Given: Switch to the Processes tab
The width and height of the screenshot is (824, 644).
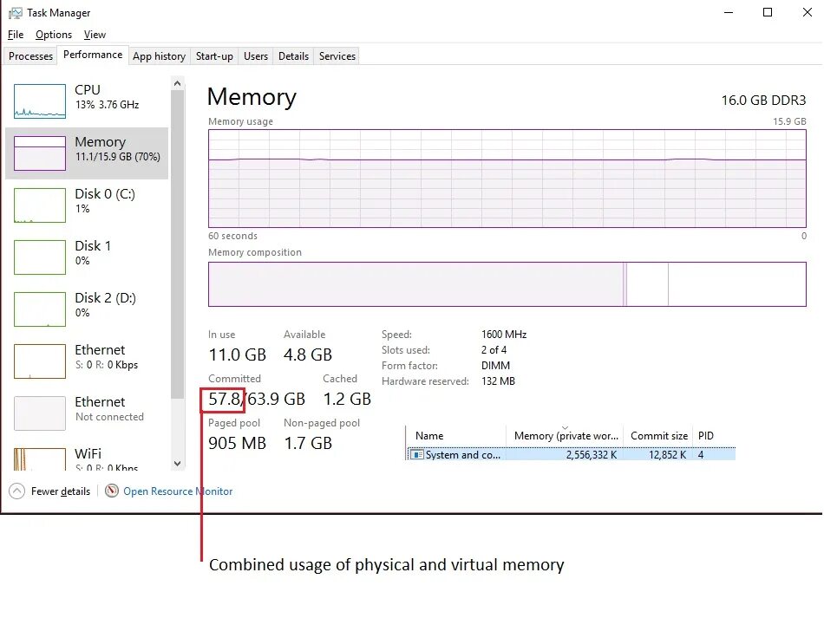Looking at the screenshot, I should [31, 56].
